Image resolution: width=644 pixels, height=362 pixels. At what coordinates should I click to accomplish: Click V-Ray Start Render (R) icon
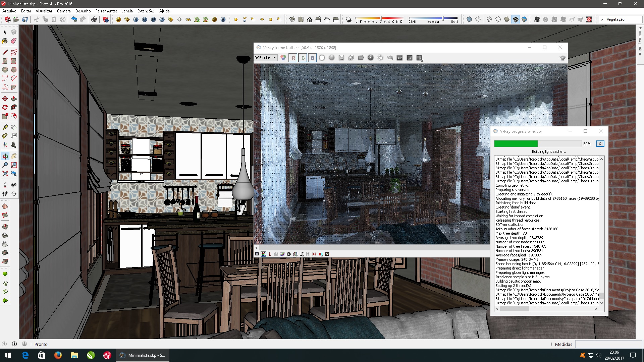(136, 19)
